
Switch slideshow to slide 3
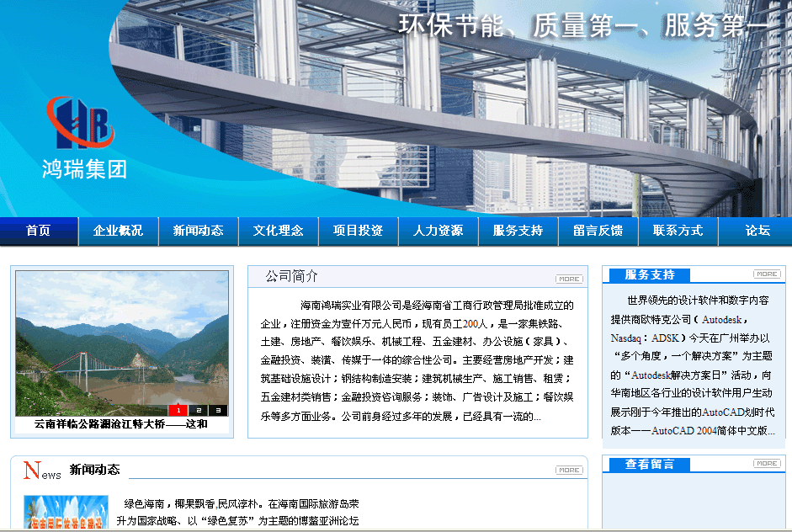click(218, 411)
